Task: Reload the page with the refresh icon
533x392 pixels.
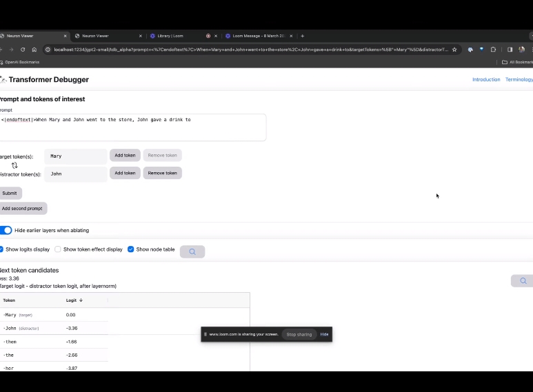Action: pos(23,50)
